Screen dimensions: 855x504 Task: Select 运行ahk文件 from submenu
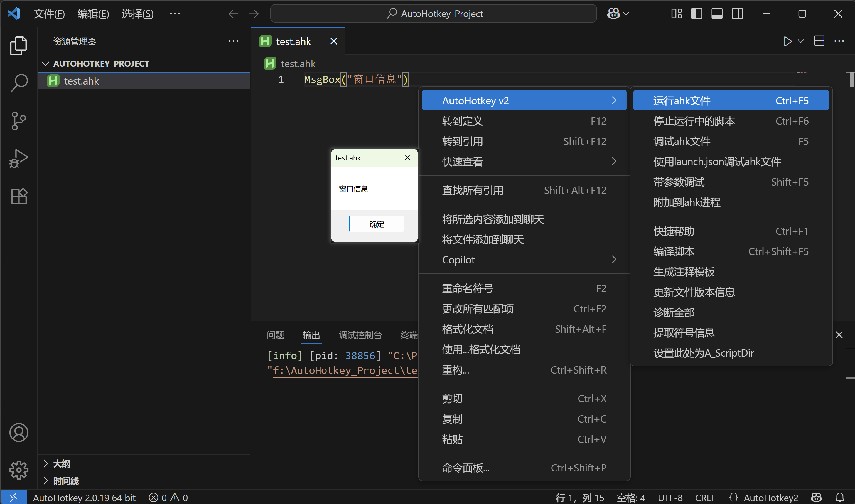click(x=731, y=100)
